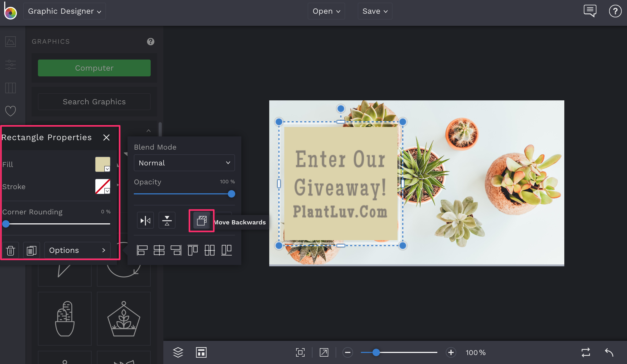Image resolution: width=627 pixels, height=364 pixels.
Task: Undo the last action with the undo arrow
Action: tap(609, 352)
